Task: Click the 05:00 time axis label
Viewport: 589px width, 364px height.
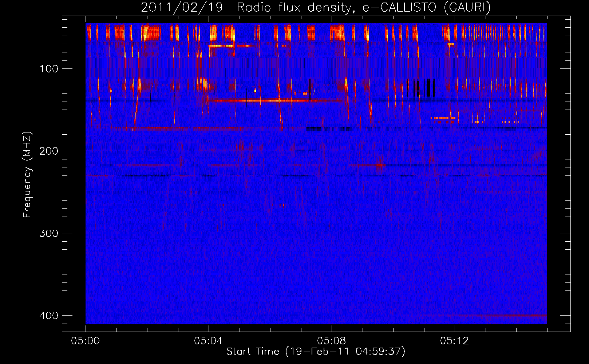Action: coord(86,341)
